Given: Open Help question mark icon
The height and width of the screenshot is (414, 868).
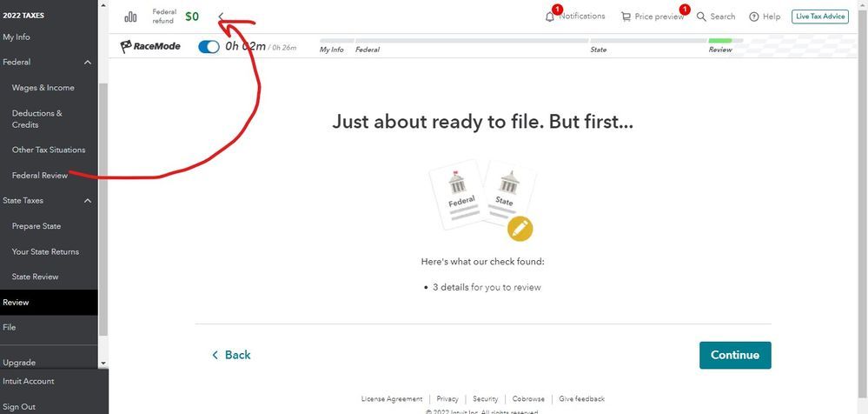Looking at the screenshot, I should click(753, 17).
